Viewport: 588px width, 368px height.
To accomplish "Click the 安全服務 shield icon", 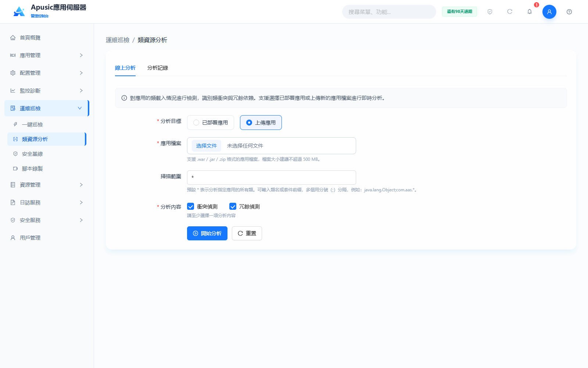I will tap(13, 220).
